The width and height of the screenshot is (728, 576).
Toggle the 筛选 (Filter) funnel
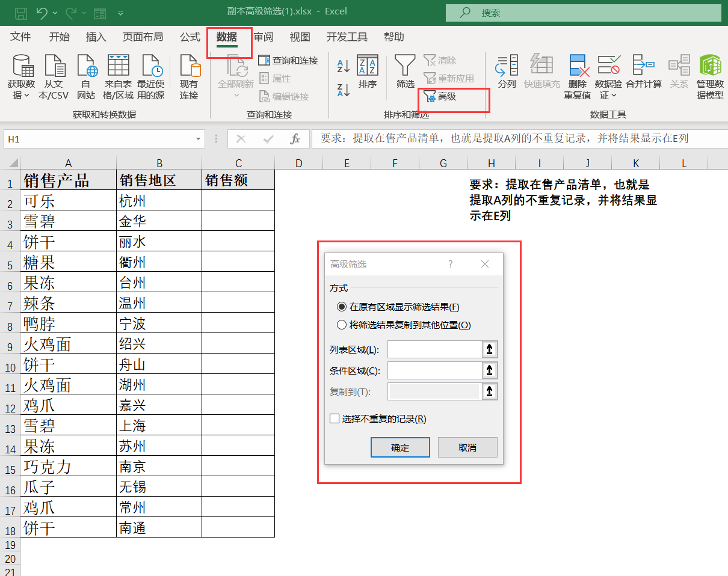405,72
